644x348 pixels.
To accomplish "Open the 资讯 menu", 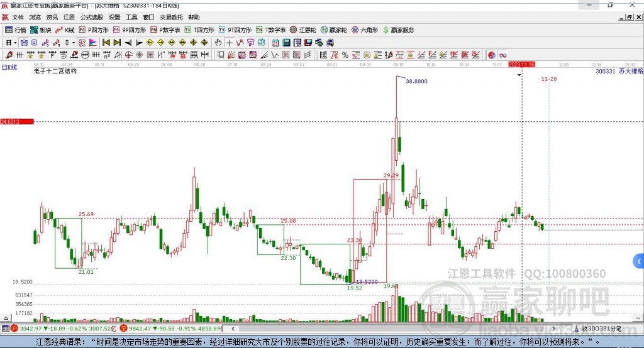I will tap(52, 17).
